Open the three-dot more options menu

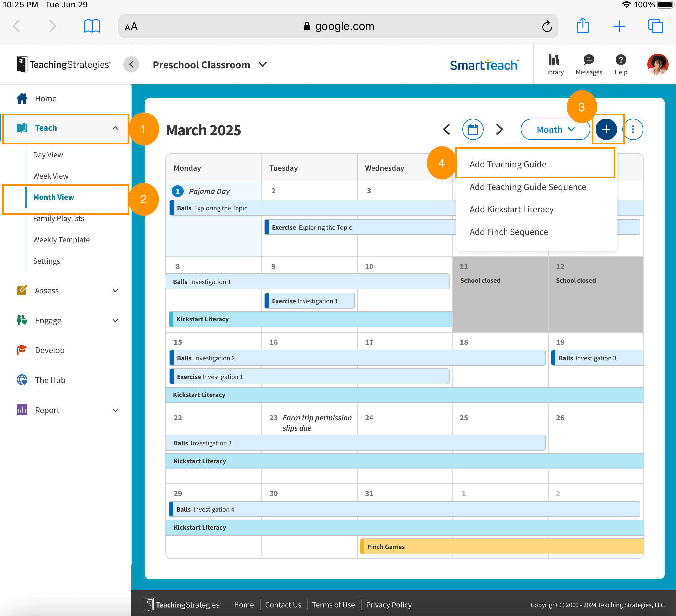(x=633, y=129)
